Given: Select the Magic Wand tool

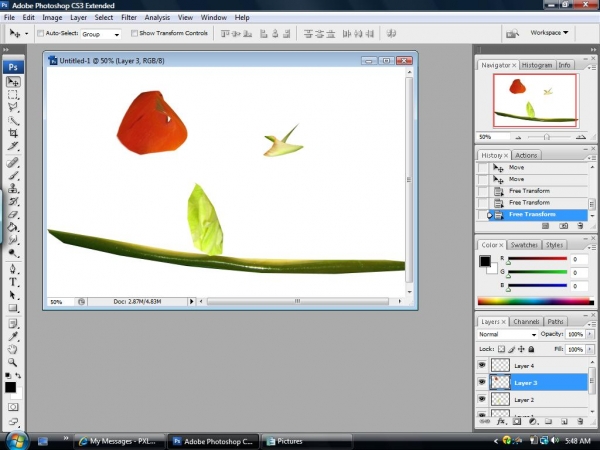Looking at the screenshot, I should (13, 121).
